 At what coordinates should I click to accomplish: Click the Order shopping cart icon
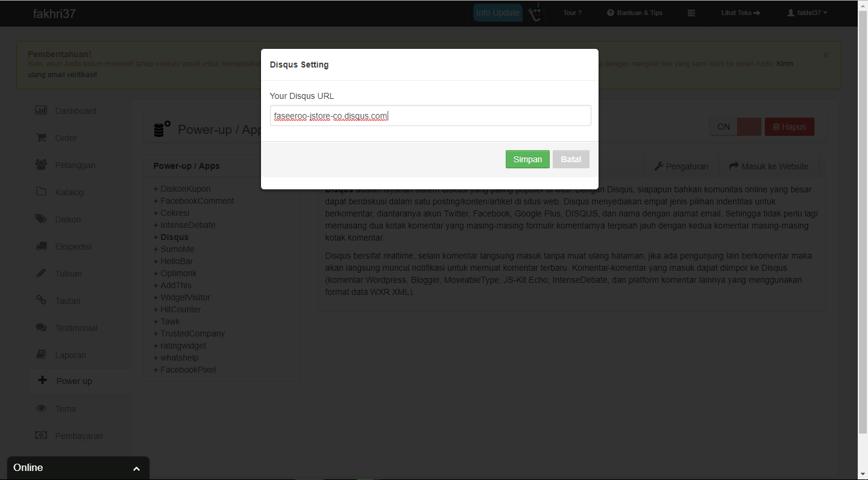click(41, 137)
